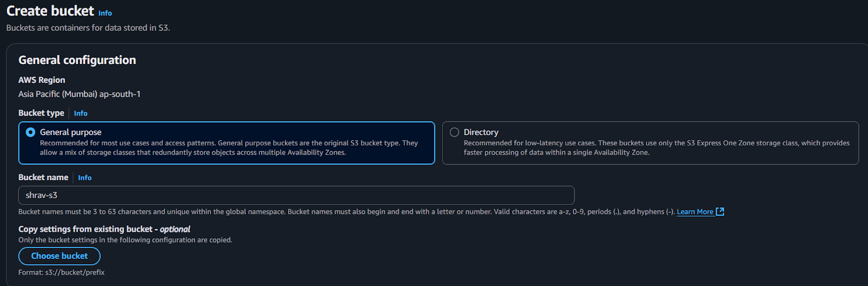The width and height of the screenshot is (868, 286).
Task: Select the General purpose radio button
Action: point(30,132)
